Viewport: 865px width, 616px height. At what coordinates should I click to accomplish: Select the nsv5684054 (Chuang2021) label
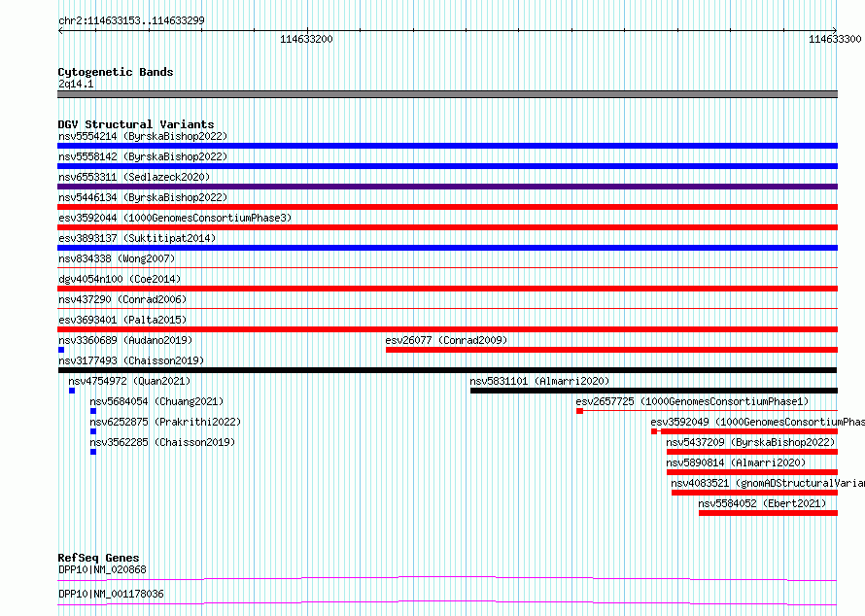[x=156, y=401]
